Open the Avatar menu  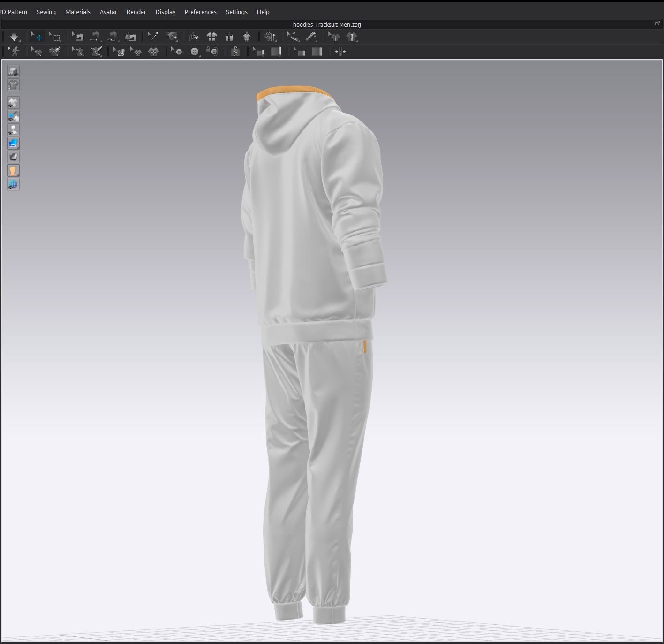[x=108, y=12]
